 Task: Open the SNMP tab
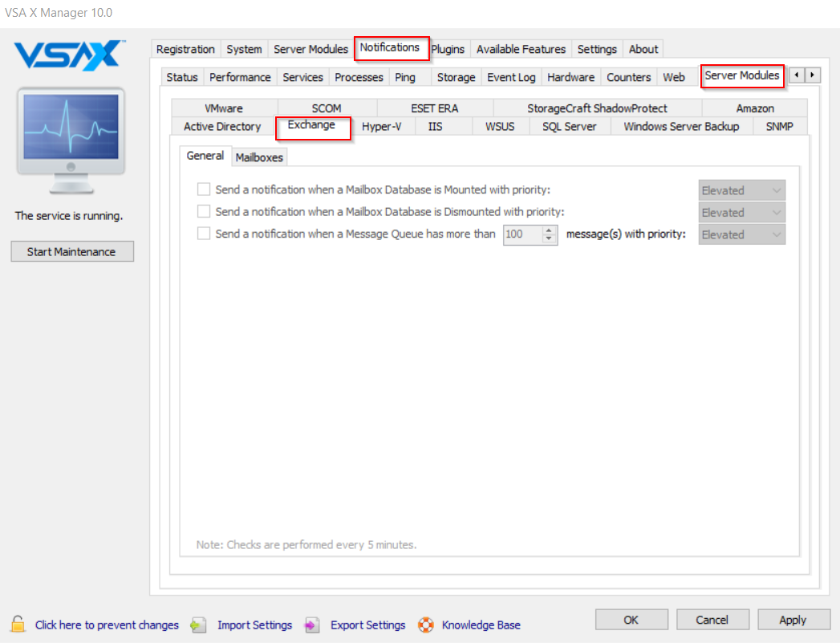(780, 127)
